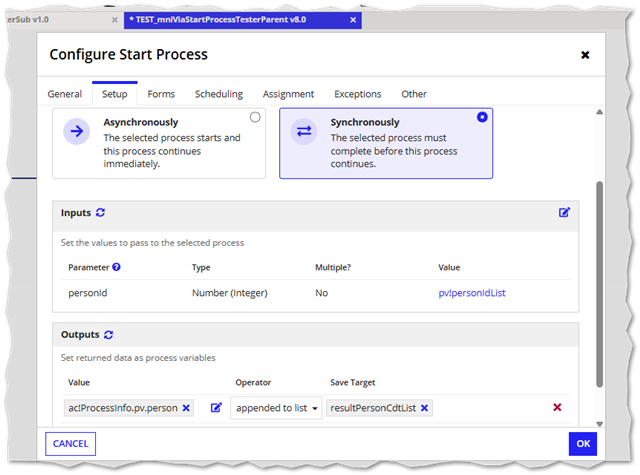Switch to the General tab
640x475 pixels.
(65, 94)
